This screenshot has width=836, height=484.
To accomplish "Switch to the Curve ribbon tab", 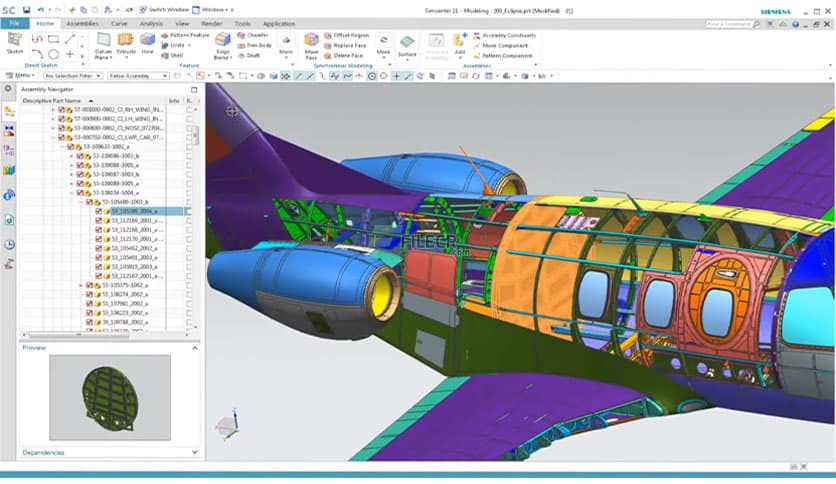I will pos(119,23).
